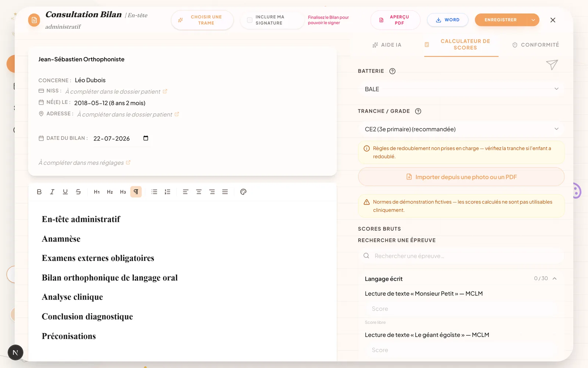The image size is (588, 368).
Task: Click the Date du bilan field
Action: 121,138
